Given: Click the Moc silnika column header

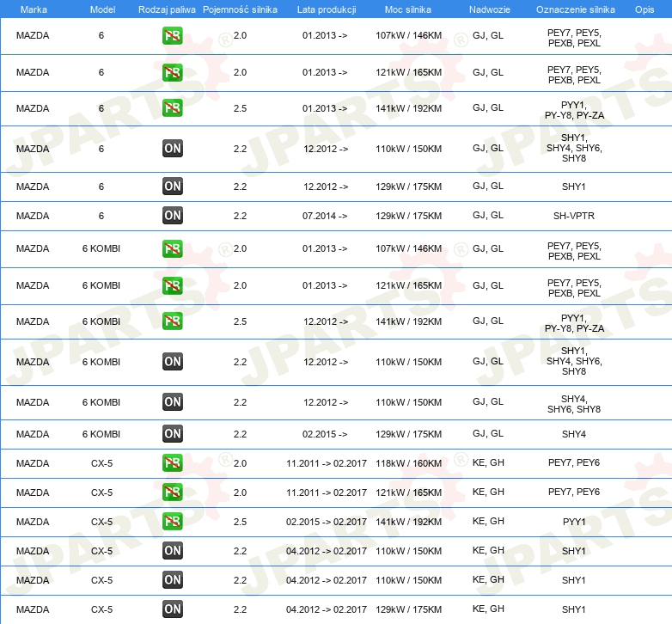Looking at the screenshot, I should (x=408, y=9).
